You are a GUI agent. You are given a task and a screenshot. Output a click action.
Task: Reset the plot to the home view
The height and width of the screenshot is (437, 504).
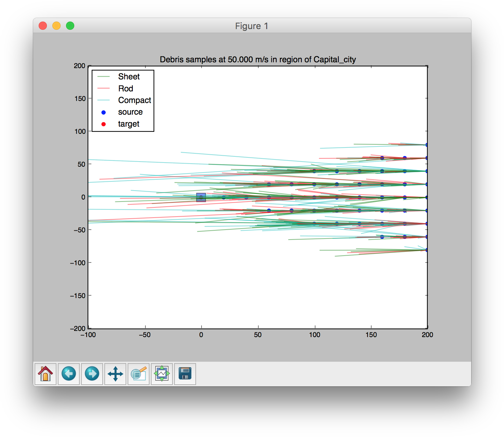pos(46,374)
